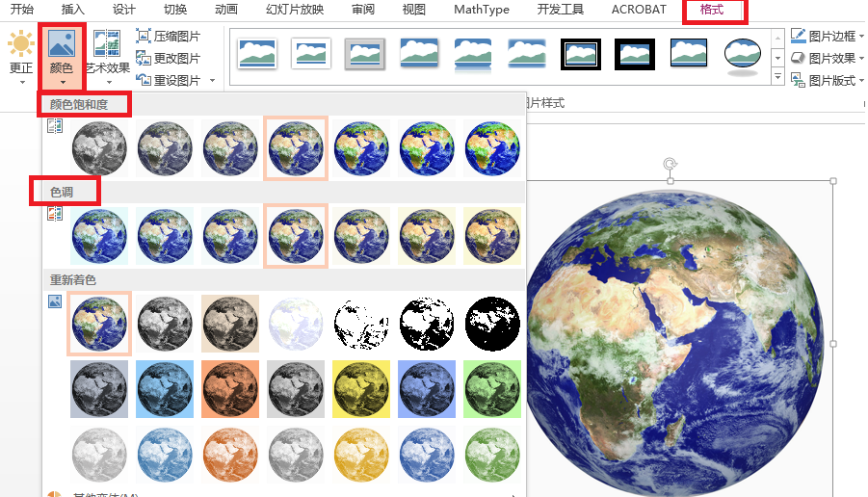Choose the no recolor original thumbnail
Image resolution: width=868 pixels, height=497 pixels.
point(99,324)
